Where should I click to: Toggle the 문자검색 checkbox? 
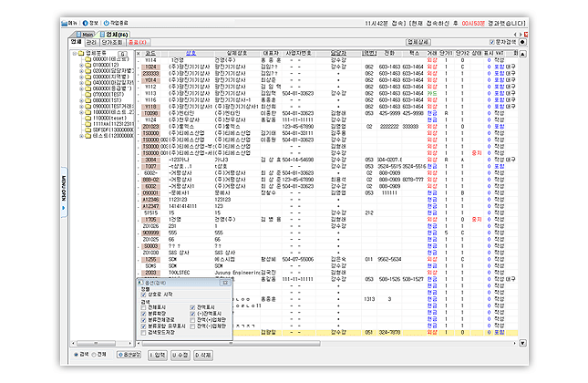click(x=491, y=42)
